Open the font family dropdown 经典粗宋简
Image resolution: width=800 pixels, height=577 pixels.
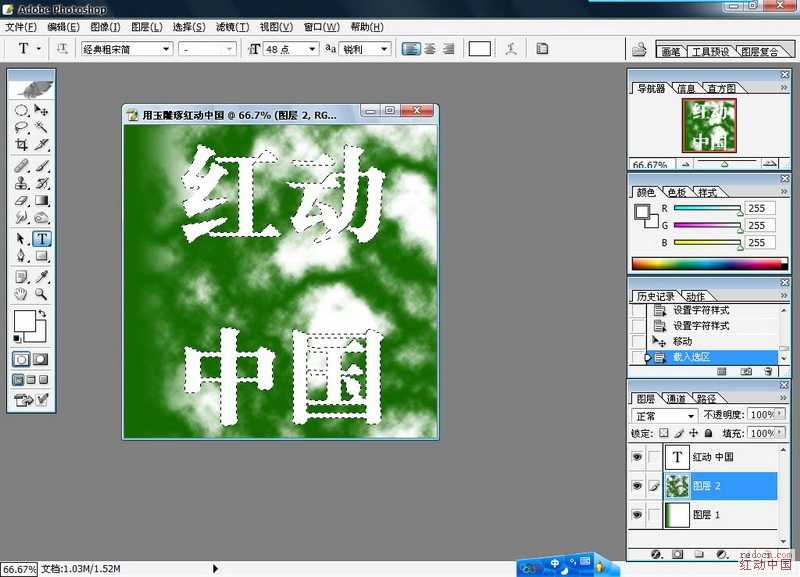pos(127,49)
